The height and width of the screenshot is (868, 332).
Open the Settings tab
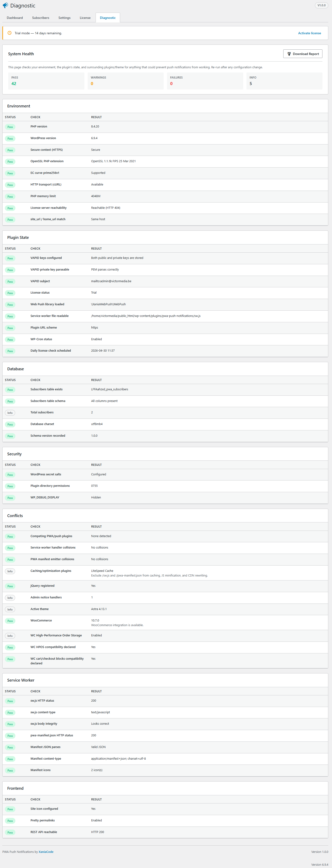point(64,18)
